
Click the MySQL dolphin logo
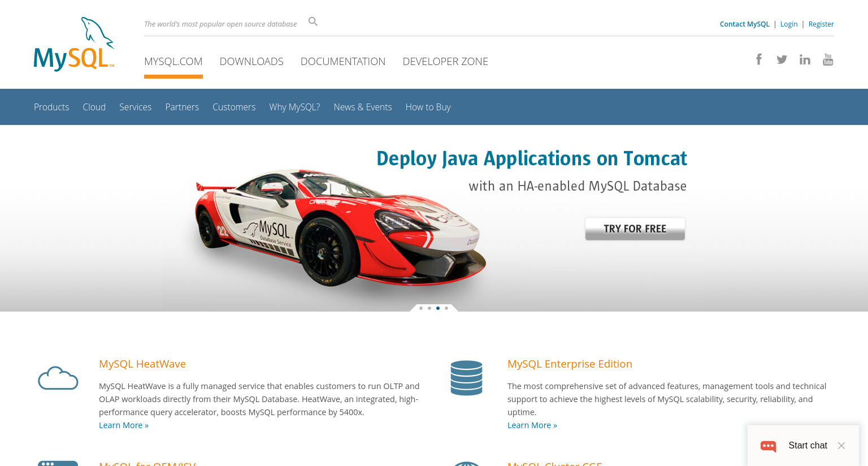[74, 44]
